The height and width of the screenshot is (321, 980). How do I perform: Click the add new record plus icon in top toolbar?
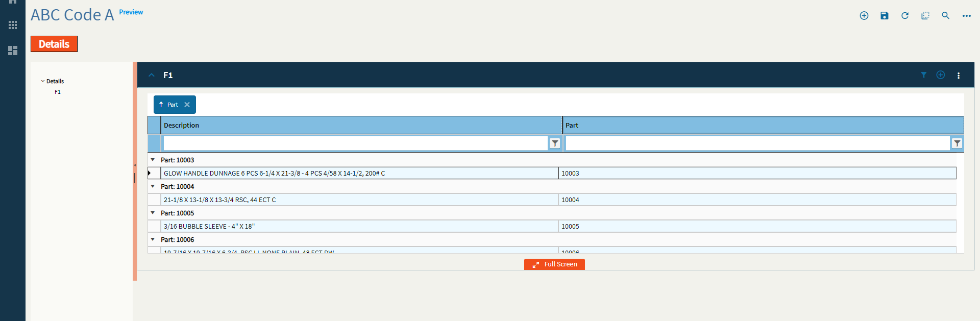pos(864,16)
